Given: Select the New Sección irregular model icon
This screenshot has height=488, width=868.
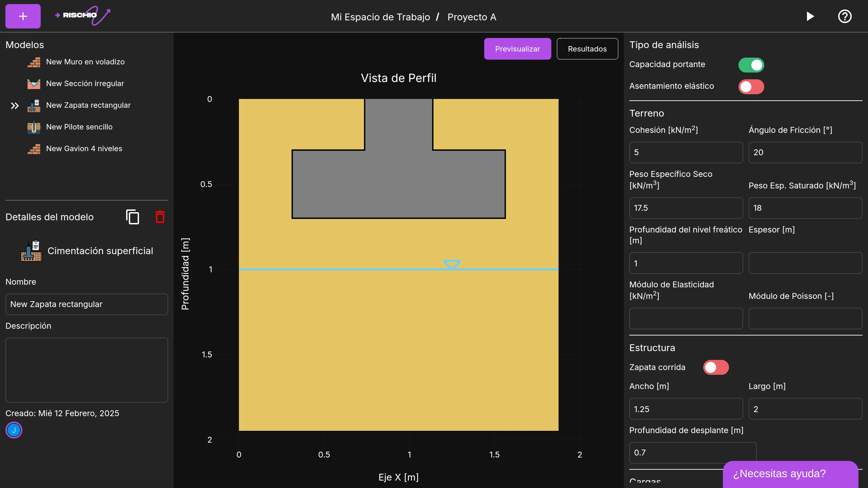Looking at the screenshot, I should (x=34, y=84).
